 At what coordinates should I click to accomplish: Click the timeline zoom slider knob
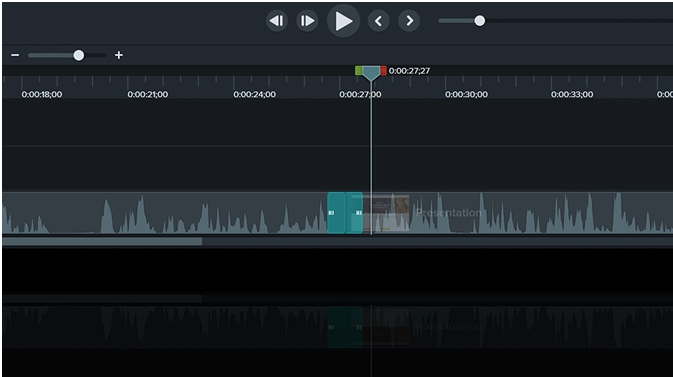point(79,55)
